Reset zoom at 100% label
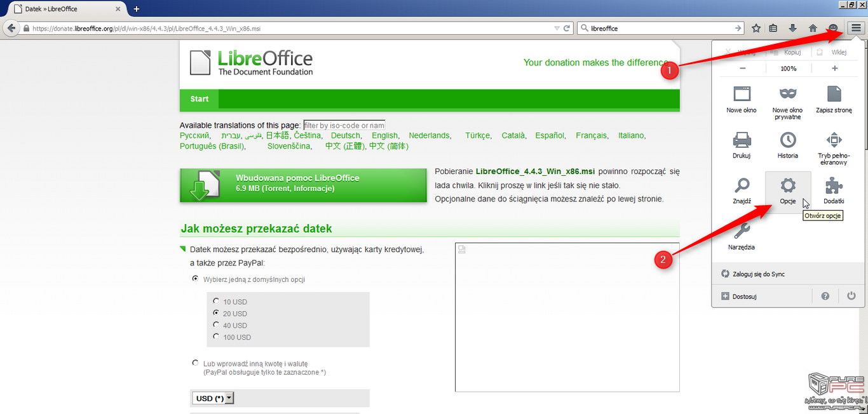This screenshot has height=414, width=868. [789, 69]
